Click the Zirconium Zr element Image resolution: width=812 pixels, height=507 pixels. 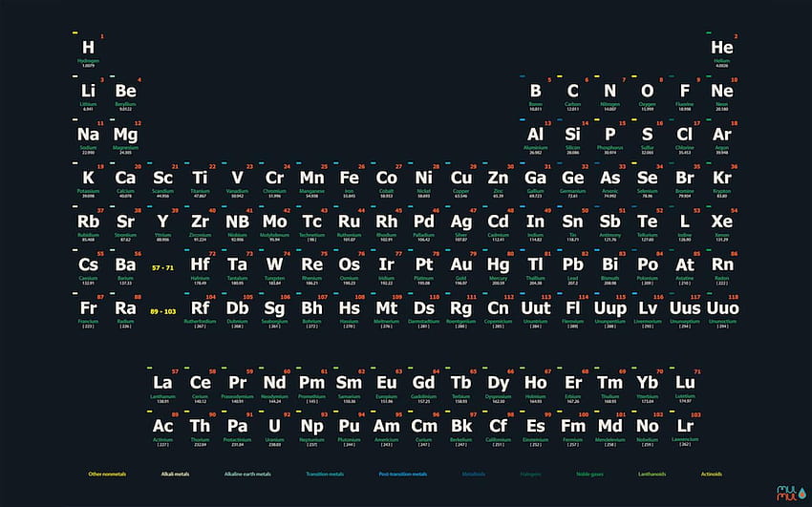click(201, 224)
